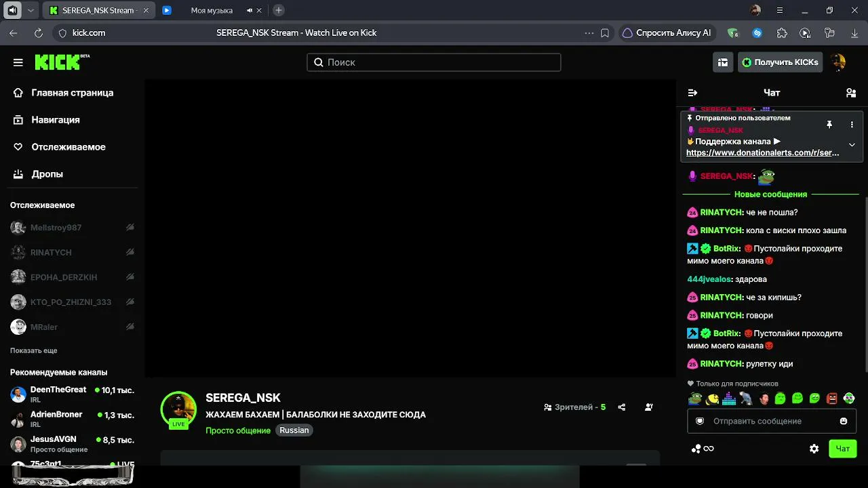Expand the pinned message chevron

852,144
